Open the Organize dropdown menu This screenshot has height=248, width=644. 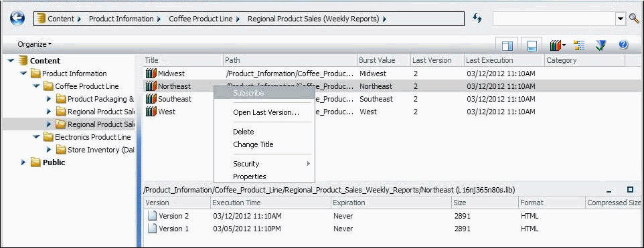click(x=35, y=44)
